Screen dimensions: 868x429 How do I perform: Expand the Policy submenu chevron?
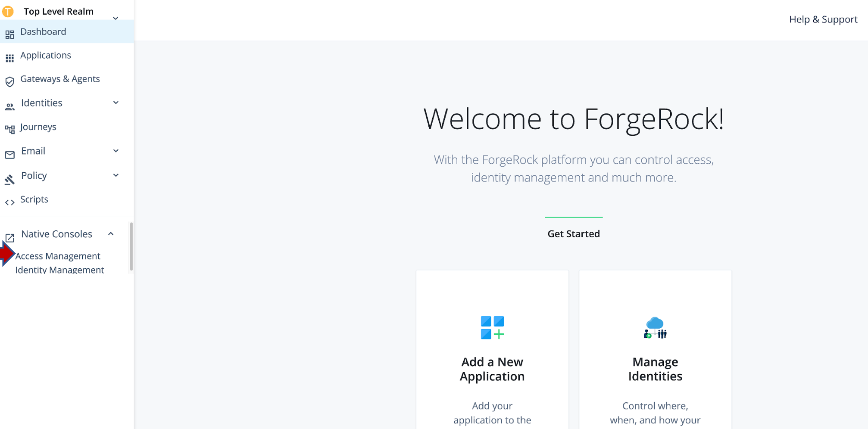point(116,175)
